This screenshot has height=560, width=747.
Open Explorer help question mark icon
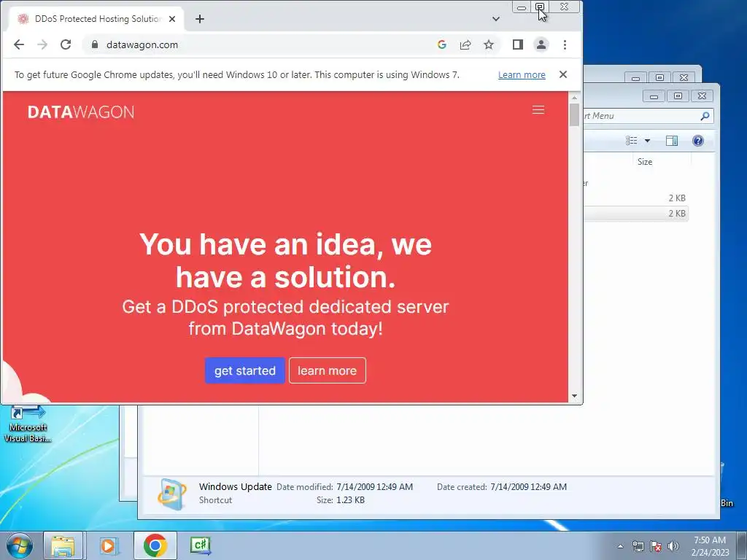click(x=698, y=141)
